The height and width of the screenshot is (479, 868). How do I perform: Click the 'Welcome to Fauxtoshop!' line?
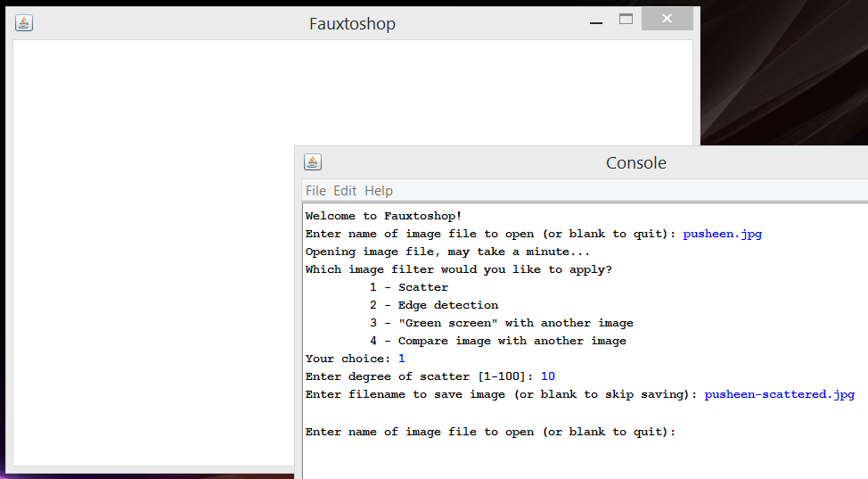[x=383, y=216]
